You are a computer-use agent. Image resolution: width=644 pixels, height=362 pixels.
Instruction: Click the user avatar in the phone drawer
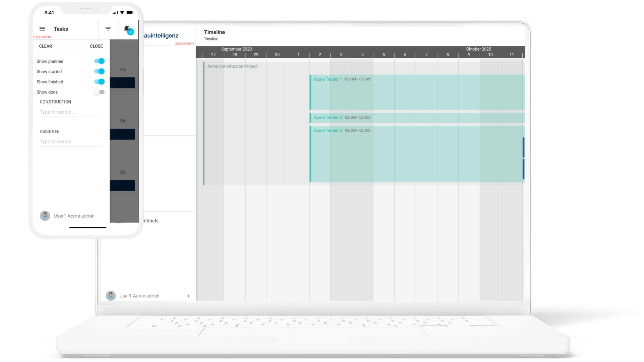pos(45,216)
